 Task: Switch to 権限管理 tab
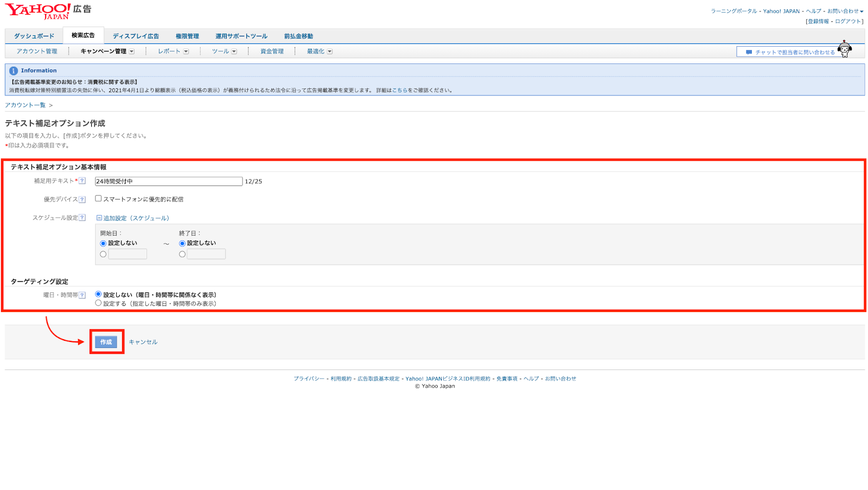click(187, 36)
